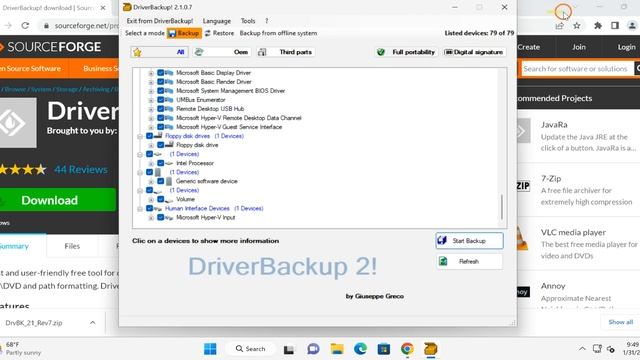
Task: Bookmark page with Chrome star icon
Action: point(576,26)
